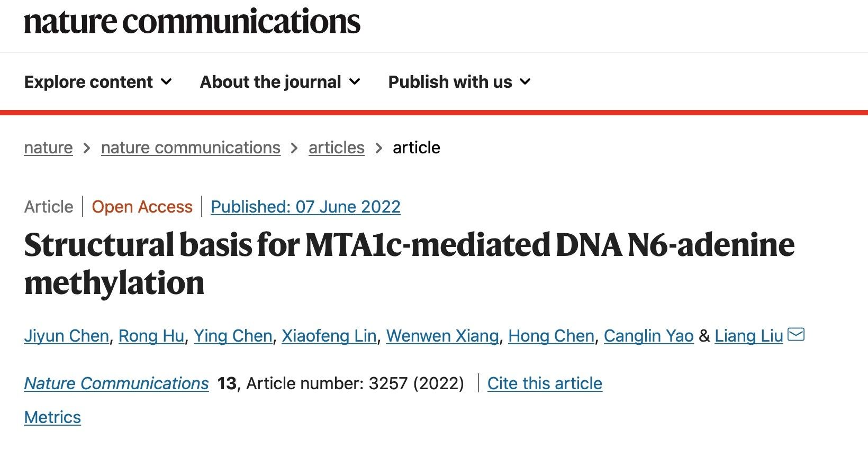Expand the Explore content dropdown
Image resolution: width=868 pixels, height=459 pixels.
pyautogui.click(x=98, y=82)
